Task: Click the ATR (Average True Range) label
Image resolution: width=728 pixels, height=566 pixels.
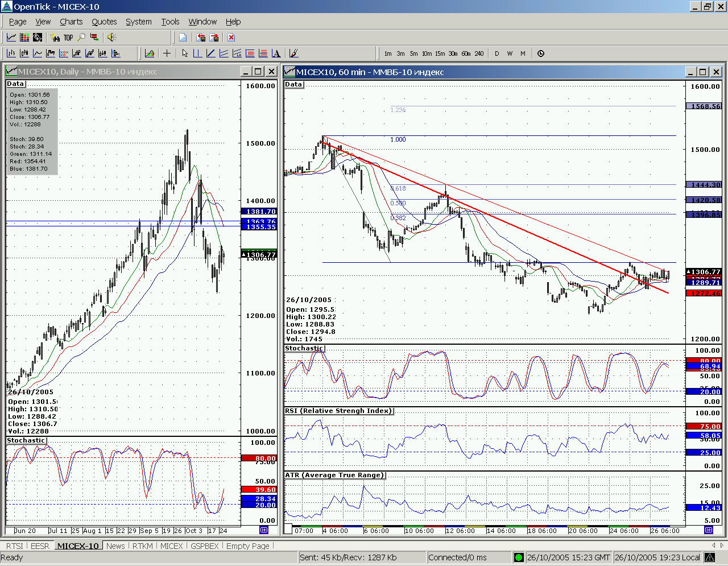Action: 335,475
